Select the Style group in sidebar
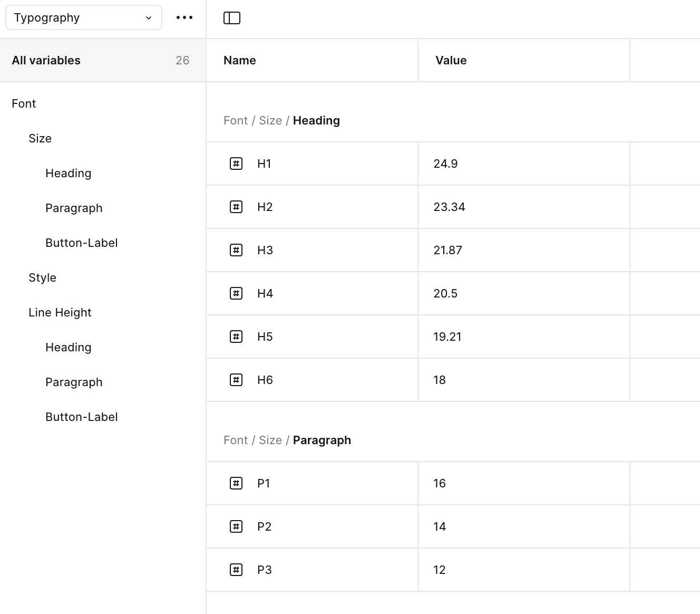This screenshot has width=700, height=614. (x=42, y=277)
